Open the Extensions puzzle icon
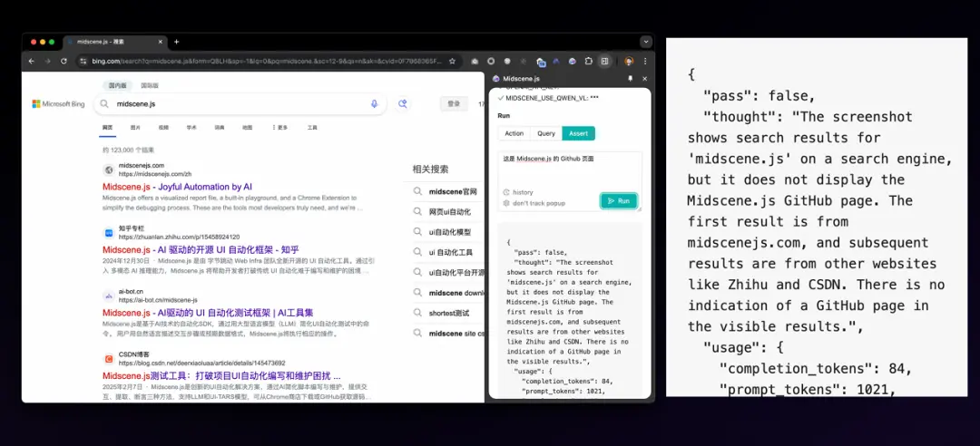 588,62
